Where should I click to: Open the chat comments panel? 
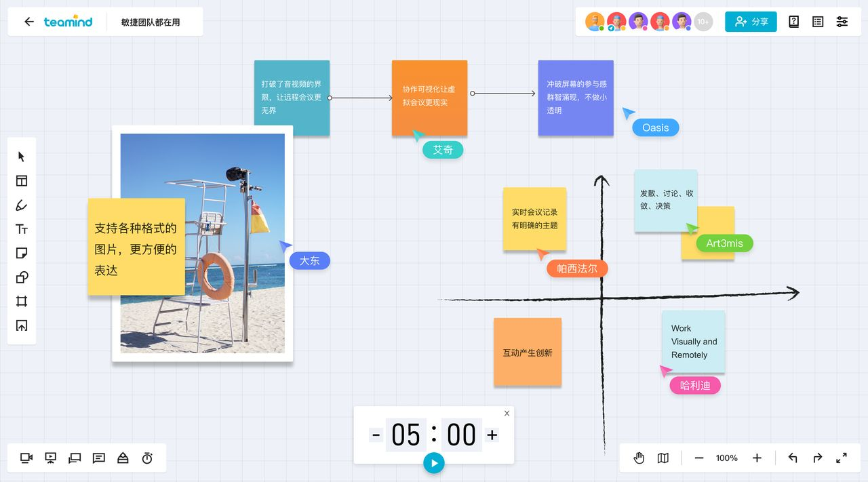(x=99, y=458)
